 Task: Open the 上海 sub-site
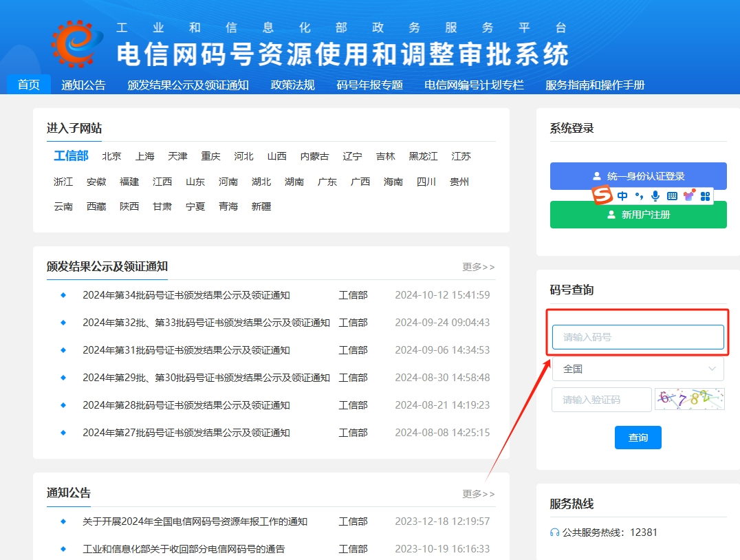click(145, 156)
